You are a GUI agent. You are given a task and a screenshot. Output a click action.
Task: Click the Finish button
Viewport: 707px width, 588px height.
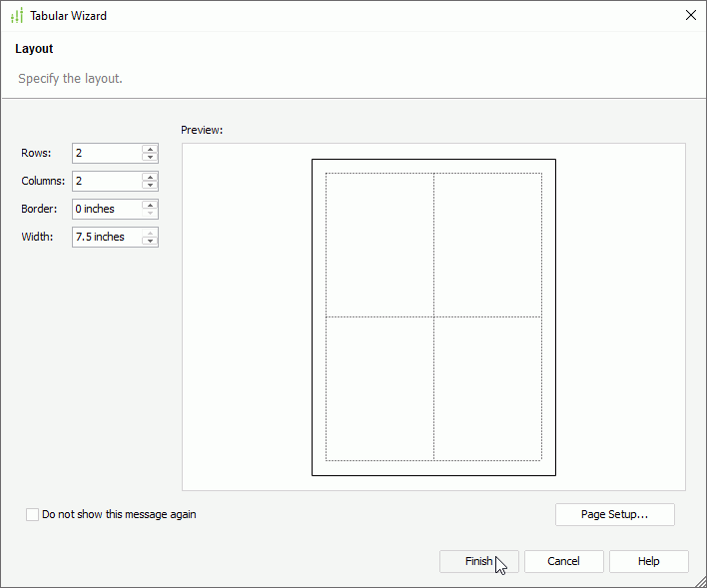coord(479,561)
